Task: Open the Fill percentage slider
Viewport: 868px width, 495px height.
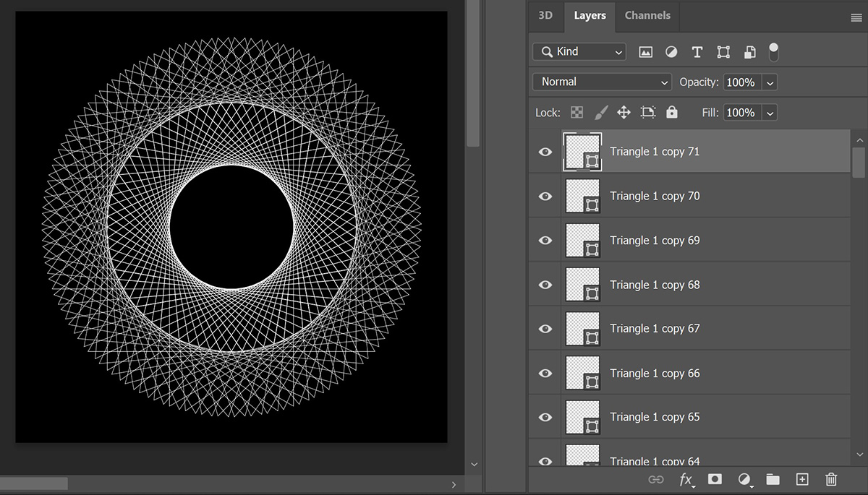Action: [770, 112]
